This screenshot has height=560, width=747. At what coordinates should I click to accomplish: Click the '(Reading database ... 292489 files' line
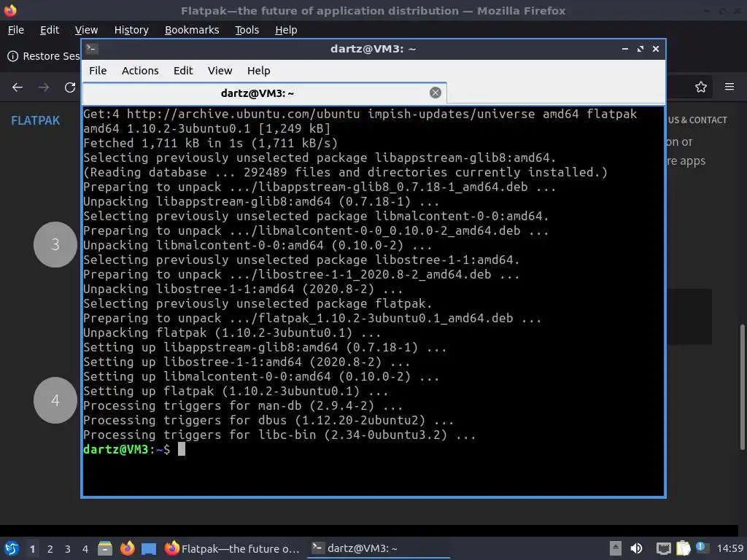coord(345,172)
